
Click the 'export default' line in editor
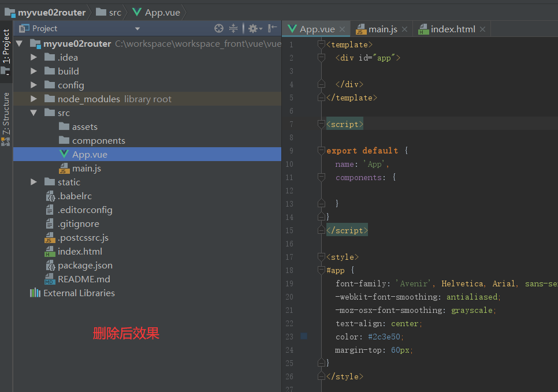click(367, 151)
